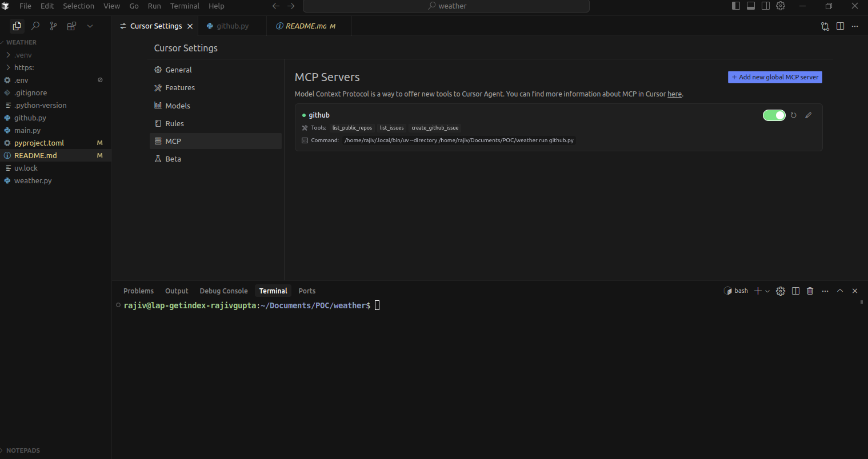This screenshot has width=868, height=459.
Task: Edit the github MCP server with the pencil icon
Action: coord(808,115)
